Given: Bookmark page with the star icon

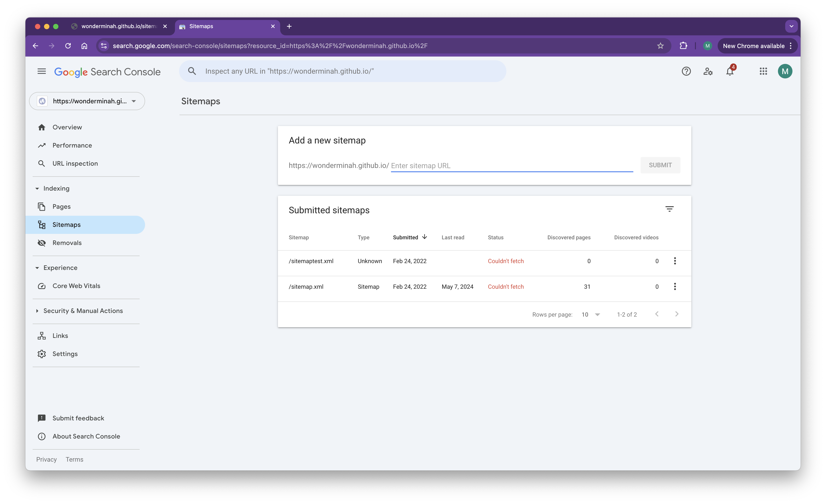Looking at the screenshot, I should pyautogui.click(x=660, y=46).
